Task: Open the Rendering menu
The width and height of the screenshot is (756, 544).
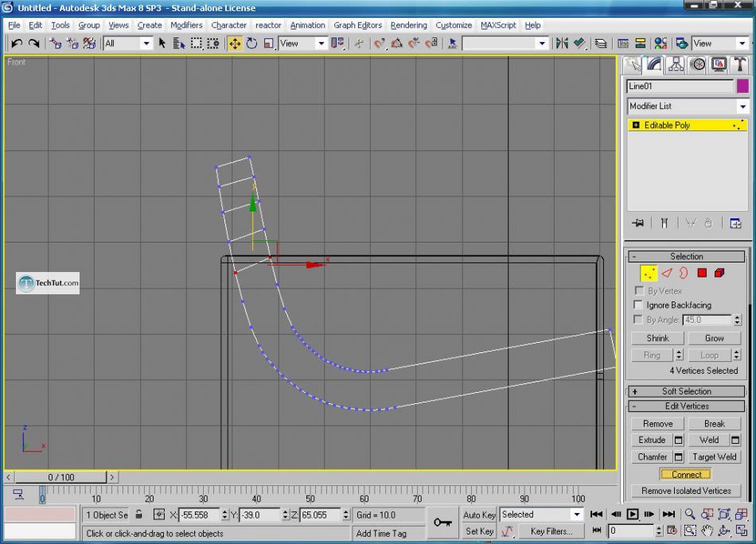Action: tap(409, 25)
